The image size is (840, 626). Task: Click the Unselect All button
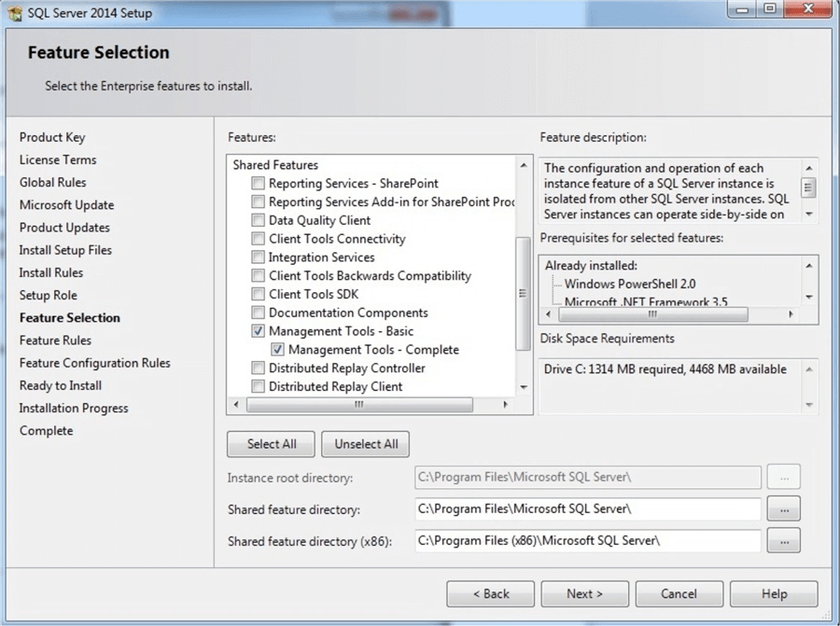click(x=366, y=444)
